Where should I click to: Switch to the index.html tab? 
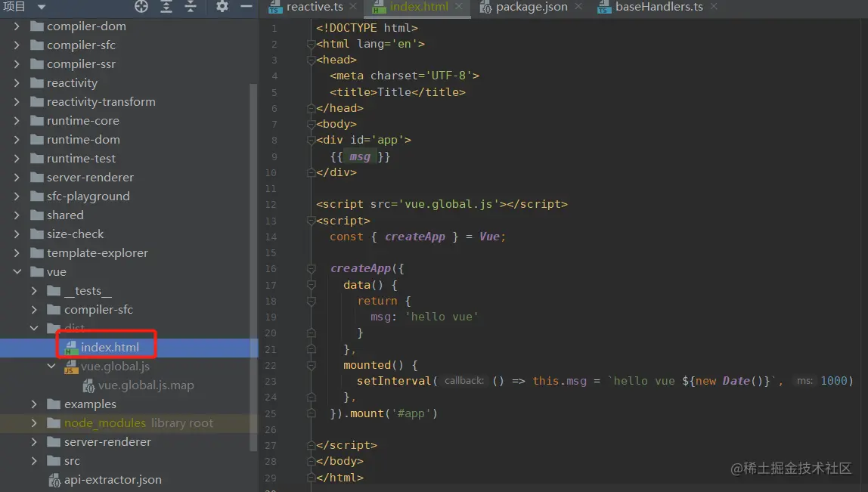419,7
